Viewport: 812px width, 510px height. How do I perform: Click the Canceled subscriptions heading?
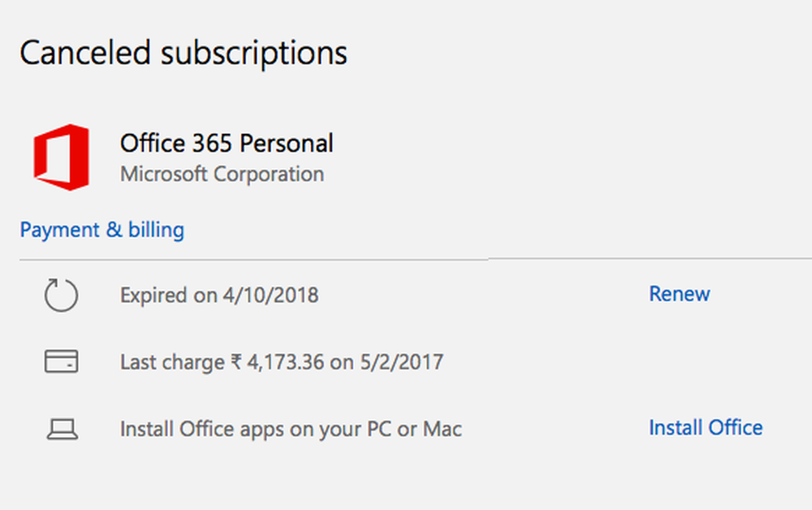coord(184,54)
